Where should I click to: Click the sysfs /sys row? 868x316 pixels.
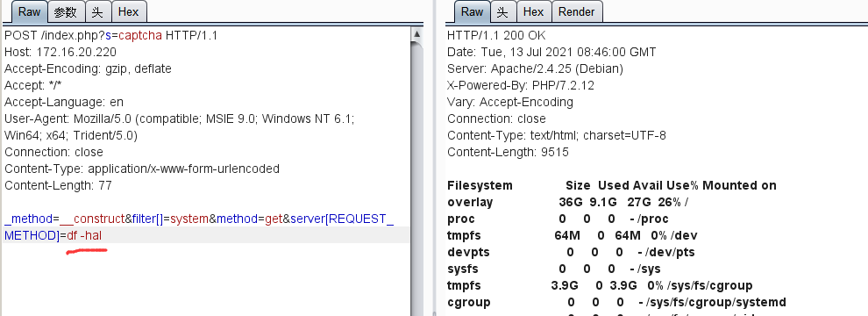554,269
